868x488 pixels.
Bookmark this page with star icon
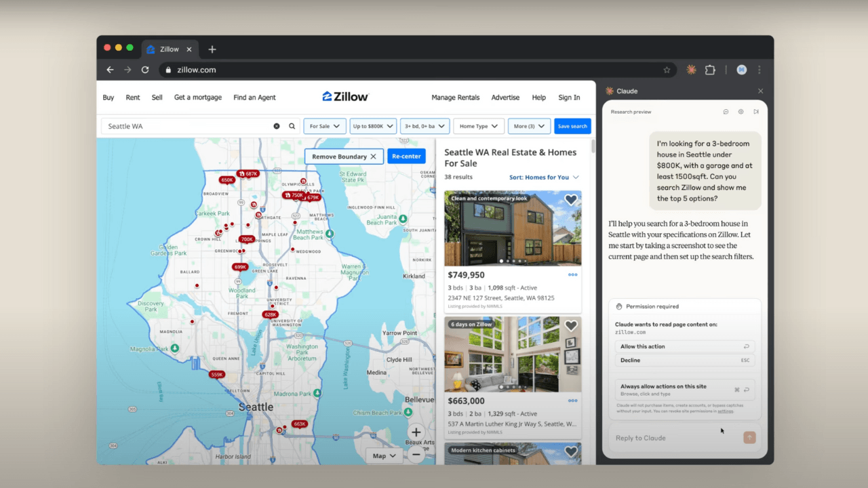(667, 70)
